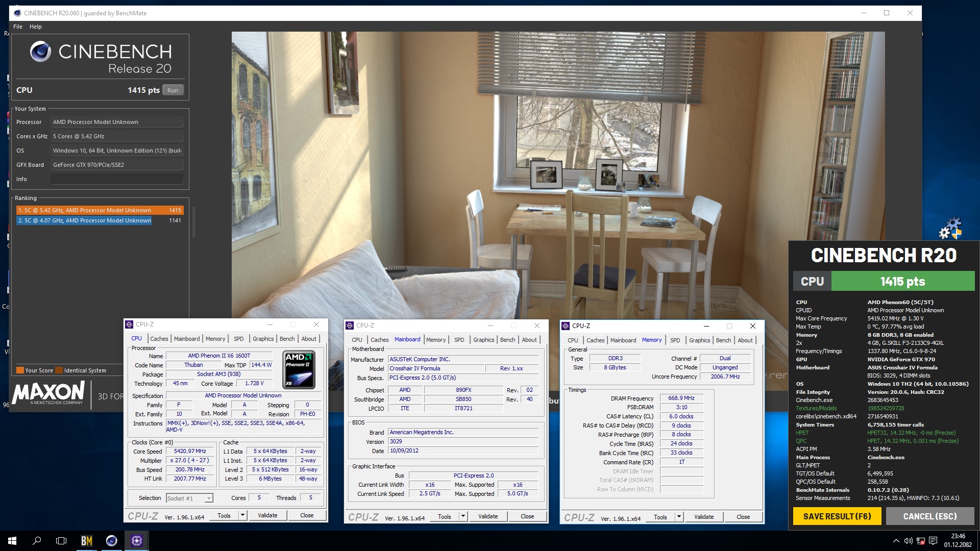This screenshot has width=980, height=551.
Task: Click the network tray icon
Action: click(x=921, y=541)
